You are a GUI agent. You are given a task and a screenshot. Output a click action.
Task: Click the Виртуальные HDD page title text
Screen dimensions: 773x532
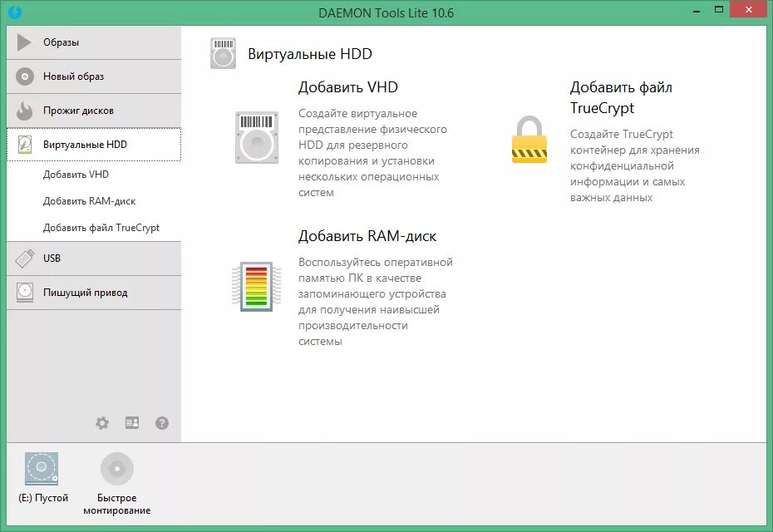point(310,54)
